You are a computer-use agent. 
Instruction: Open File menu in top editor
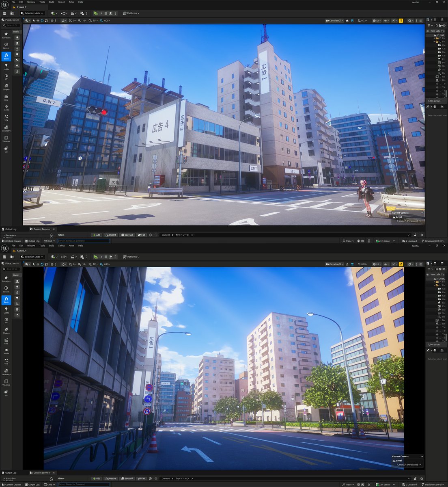13,2
